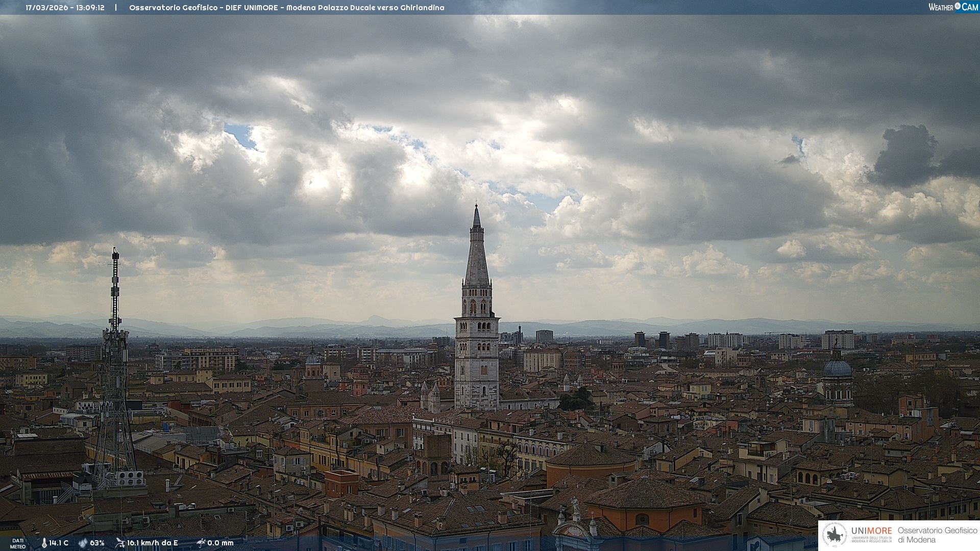Click the DATI METEO label
Viewport: 980px width, 551px height.
click(18, 543)
